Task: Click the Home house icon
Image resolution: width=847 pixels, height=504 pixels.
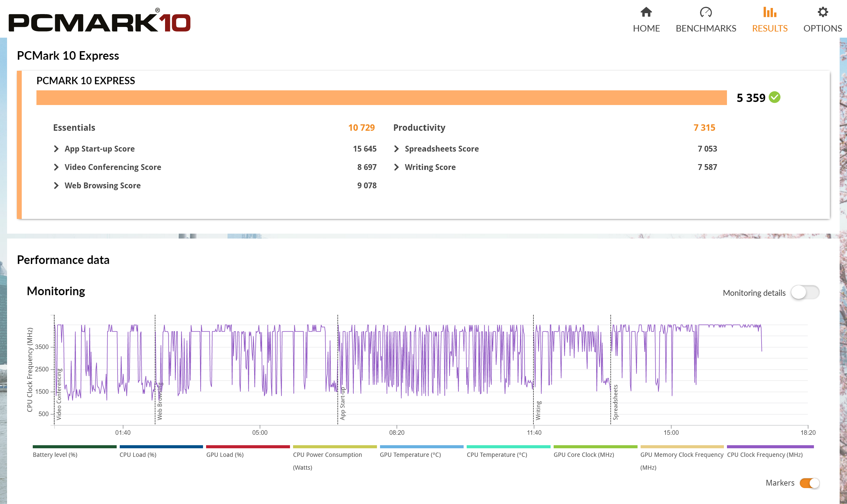Action: [x=646, y=12]
